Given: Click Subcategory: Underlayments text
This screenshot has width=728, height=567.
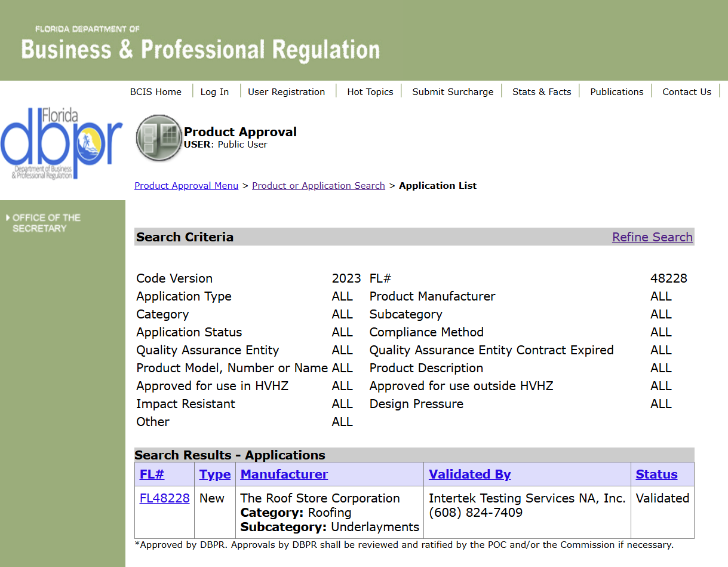Looking at the screenshot, I should [x=330, y=527].
